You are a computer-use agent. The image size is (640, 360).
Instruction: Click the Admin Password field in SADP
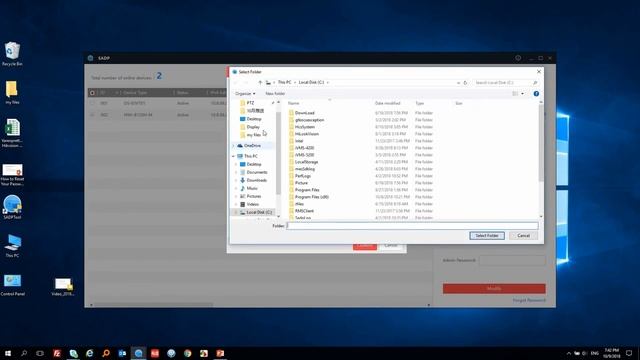point(512,260)
